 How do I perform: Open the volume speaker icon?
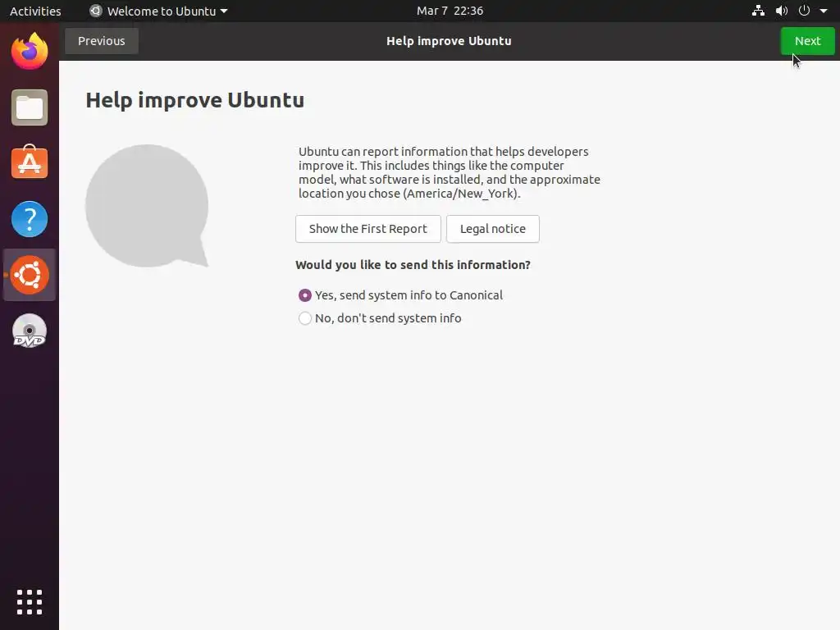[x=782, y=11]
